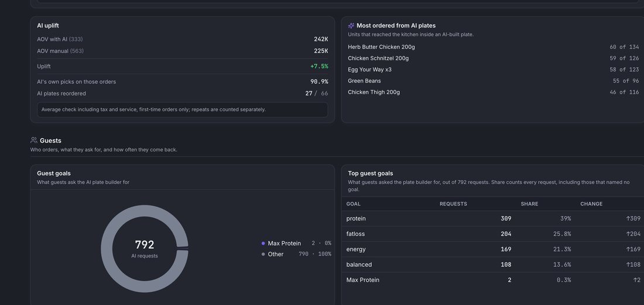This screenshot has height=305, width=644.
Task: Click the 39% share value
Action: point(566,219)
